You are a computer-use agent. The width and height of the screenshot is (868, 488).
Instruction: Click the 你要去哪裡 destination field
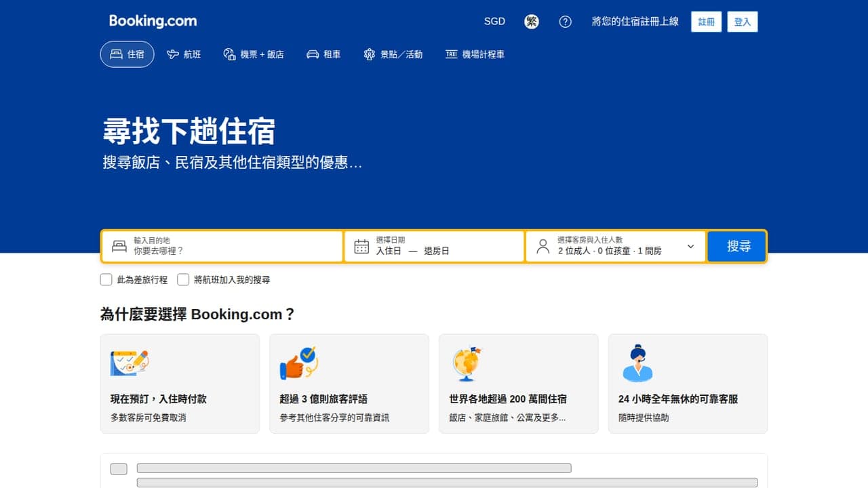[x=222, y=246]
